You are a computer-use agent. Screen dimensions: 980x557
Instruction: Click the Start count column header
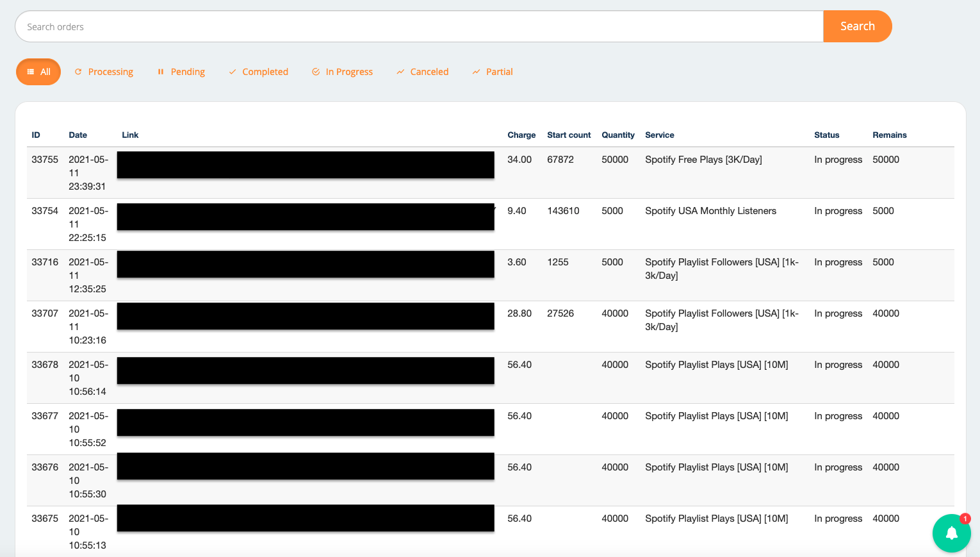(569, 135)
